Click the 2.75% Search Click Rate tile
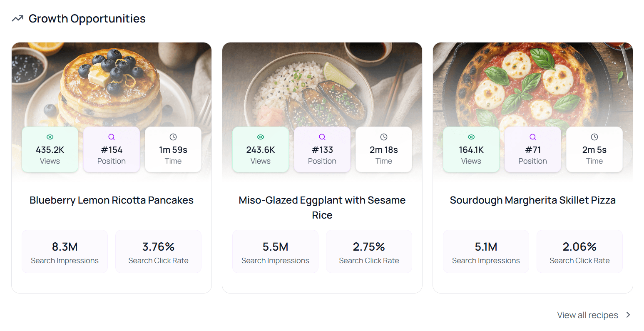Image resolution: width=644 pixels, height=331 pixels. pos(369,251)
